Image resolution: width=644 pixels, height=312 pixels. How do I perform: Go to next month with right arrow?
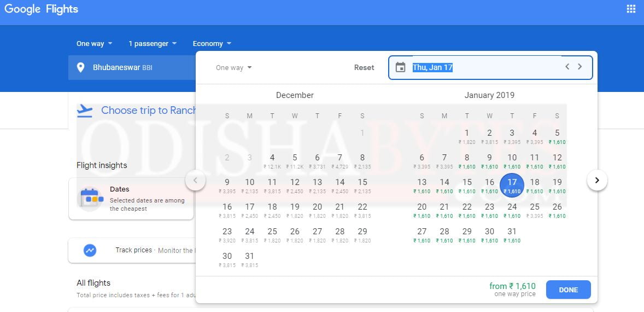(x=597, y=180)
